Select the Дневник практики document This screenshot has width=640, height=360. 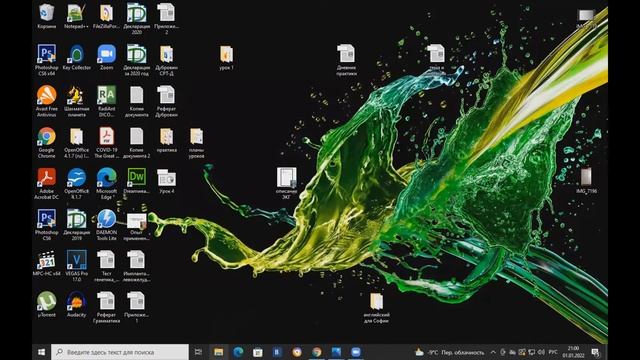(x=346, y=60)
